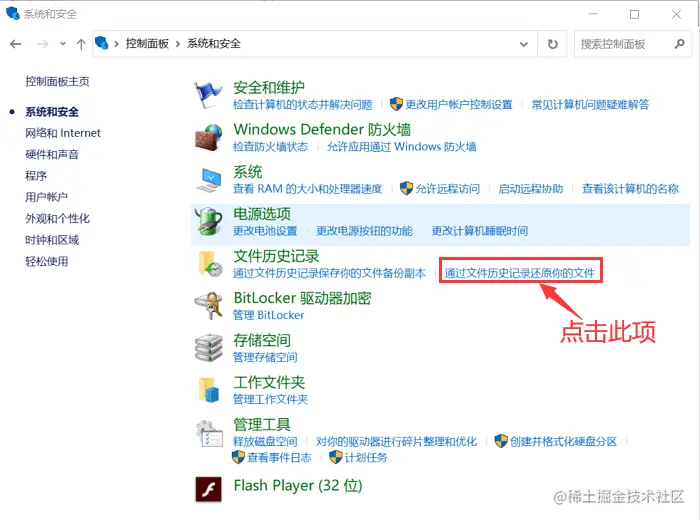Go forward with the right arrow
This screenshot has height=520, width=700.
pyautogui.click(x=42, y=44)
